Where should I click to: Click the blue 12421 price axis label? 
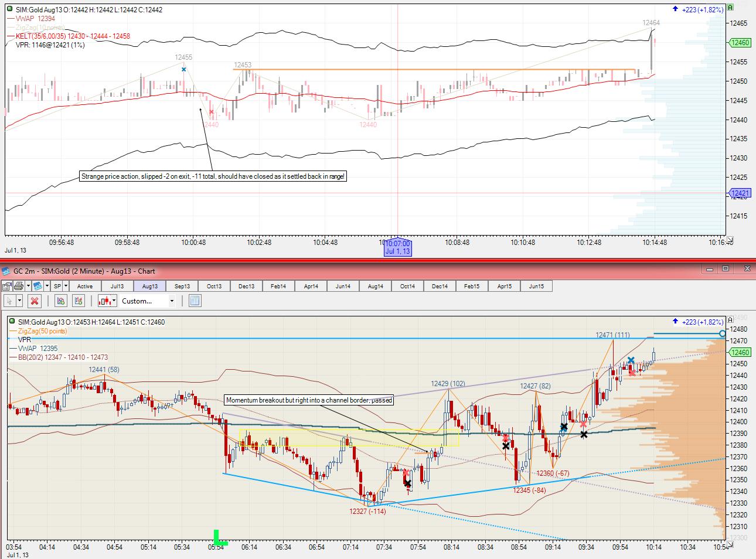pos(740,193)
